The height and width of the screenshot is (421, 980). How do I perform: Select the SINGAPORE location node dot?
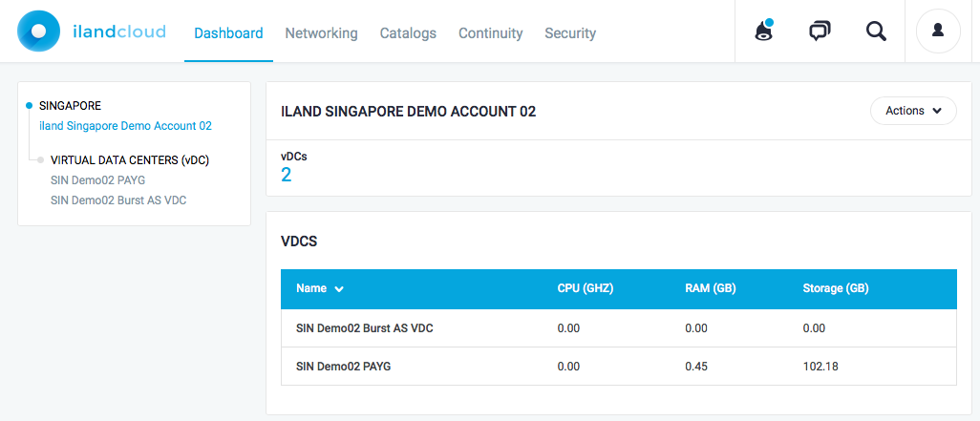[29, 106]
